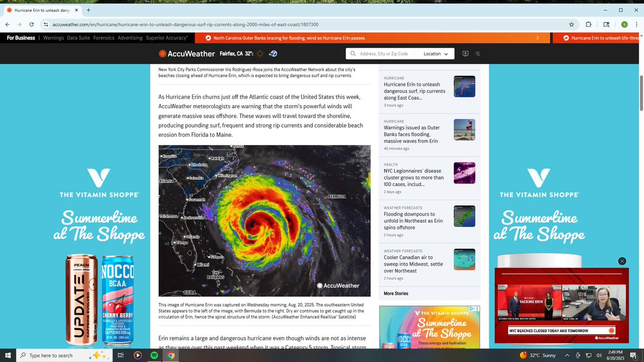Open the Chrome profile avatar
The width and height of the screenshot is (644, 362).
(x=624, y=24)
